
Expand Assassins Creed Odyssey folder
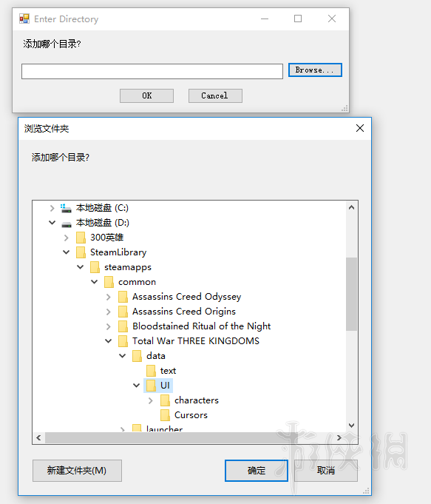(x=109, y=297)
